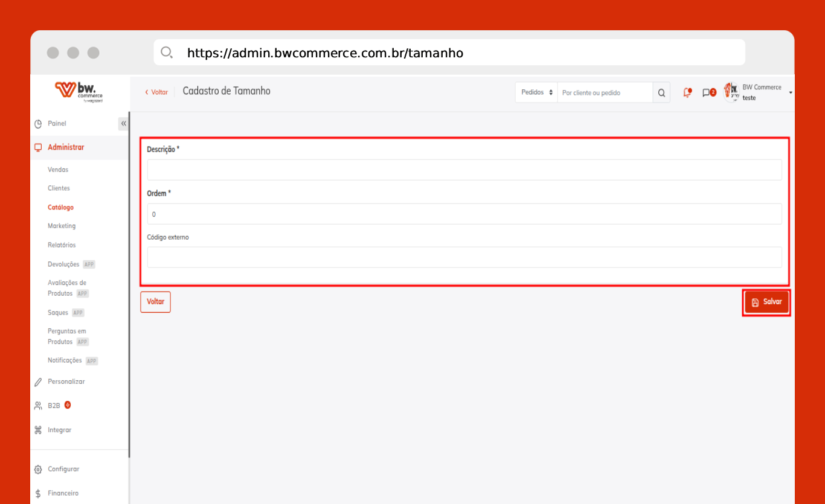Click the Financeiro dollar icon
This screenshot has width=825, height=504.
pyautogui.click(x=38, y=493)
